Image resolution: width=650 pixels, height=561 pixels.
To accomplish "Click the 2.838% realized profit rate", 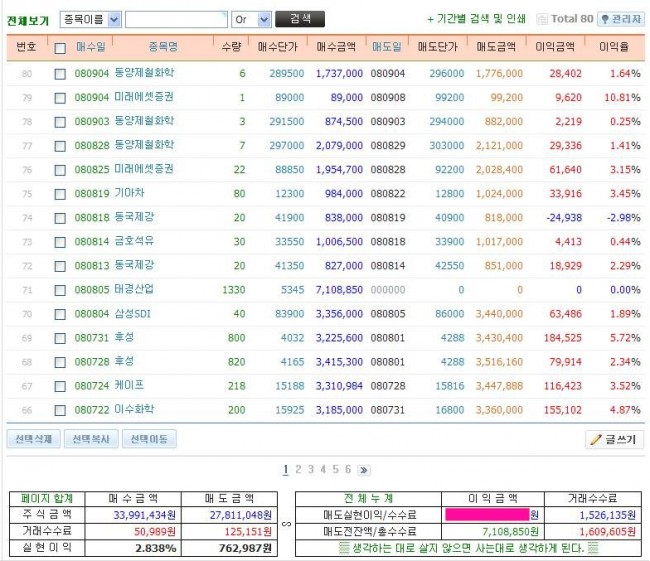I will pos(155,548).
